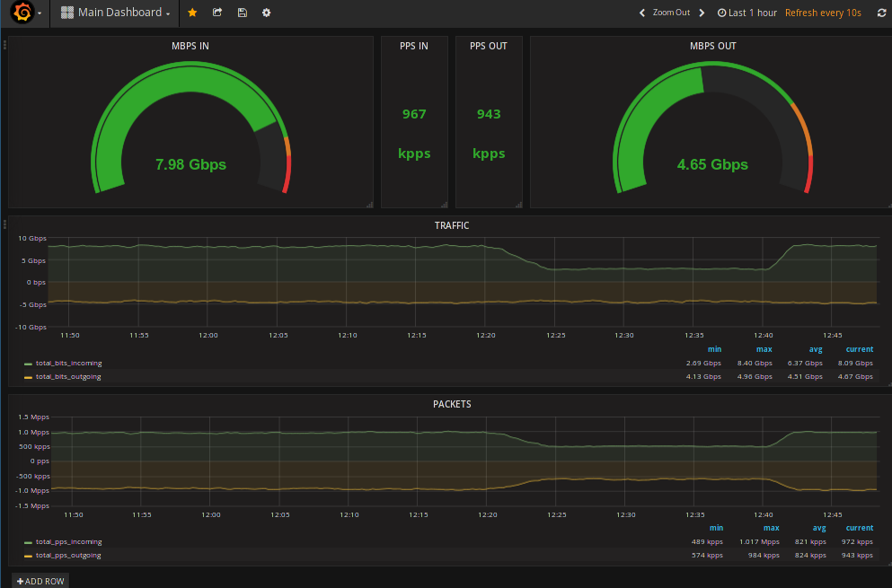Open the Last 1 hour time picker
Viewport: 892px width, 588px height.
(747, 13)
